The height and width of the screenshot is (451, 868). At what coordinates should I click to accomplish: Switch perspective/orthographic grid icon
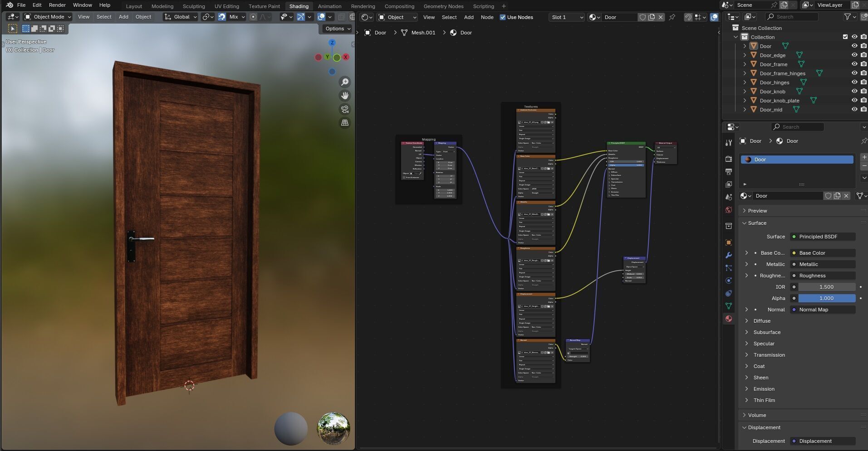(345, 123)
